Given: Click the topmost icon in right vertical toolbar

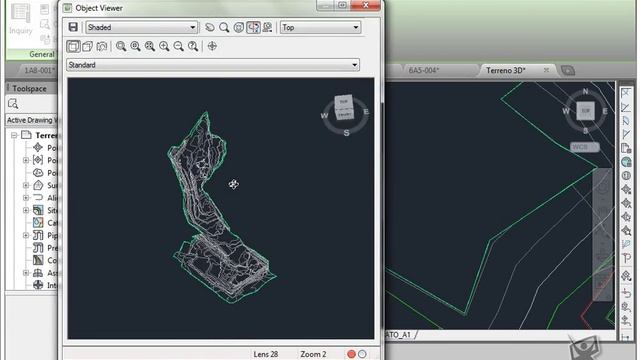Looking at the screenshot, I should [626, 94].
